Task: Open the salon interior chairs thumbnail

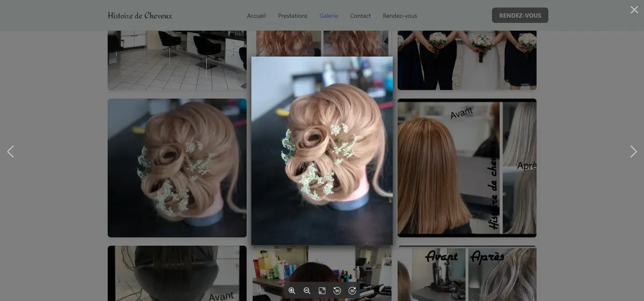Action: (177, 60)
